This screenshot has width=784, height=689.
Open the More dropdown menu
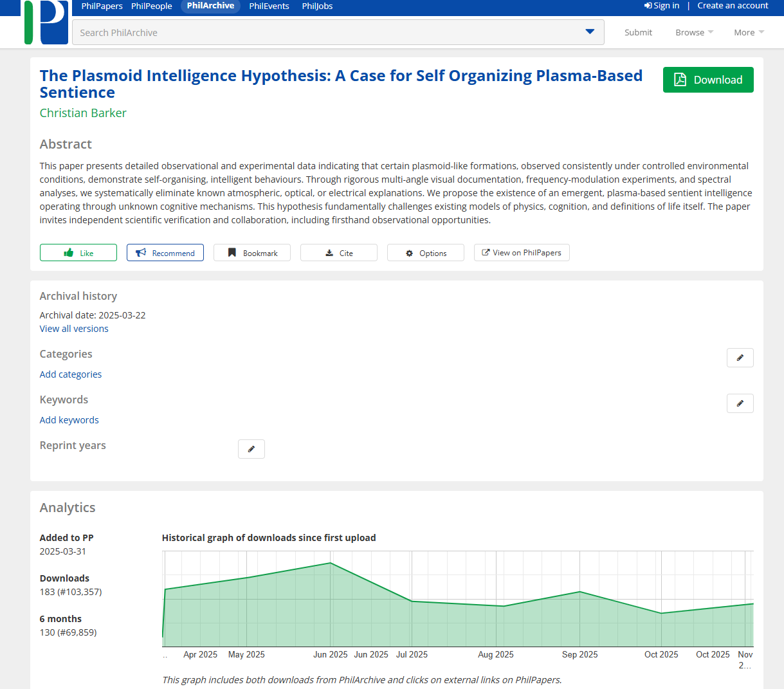(x=749, y=32)
